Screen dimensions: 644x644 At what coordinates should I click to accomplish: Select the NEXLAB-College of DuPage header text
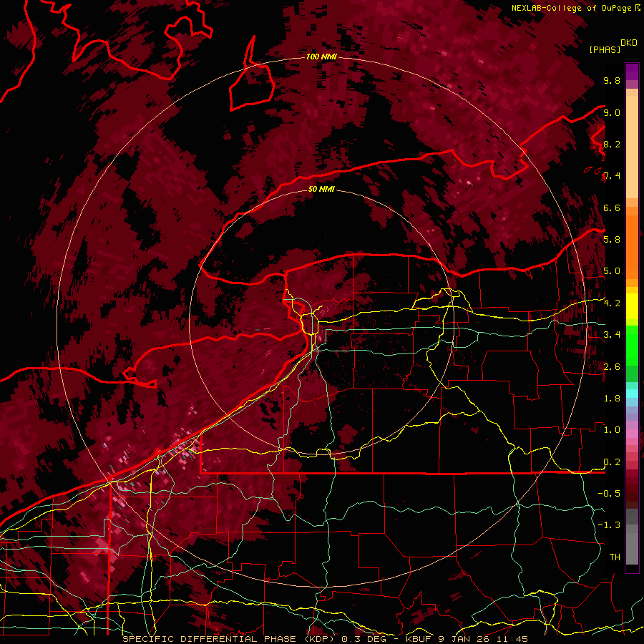[x=571, y=8]
